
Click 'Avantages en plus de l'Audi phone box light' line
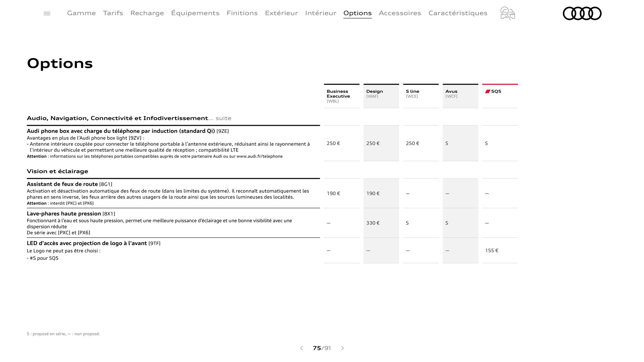[x=85, y=138]
